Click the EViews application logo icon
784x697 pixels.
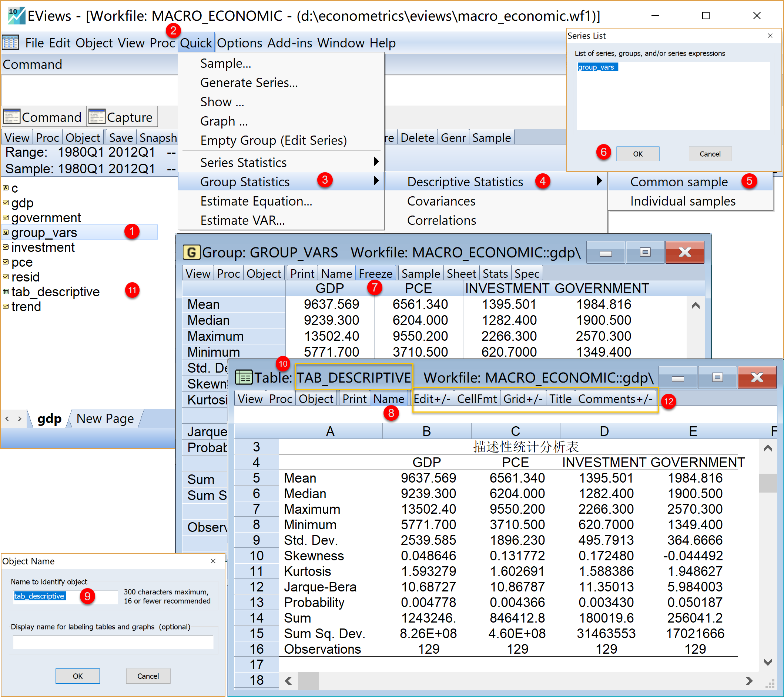(16, 15)
